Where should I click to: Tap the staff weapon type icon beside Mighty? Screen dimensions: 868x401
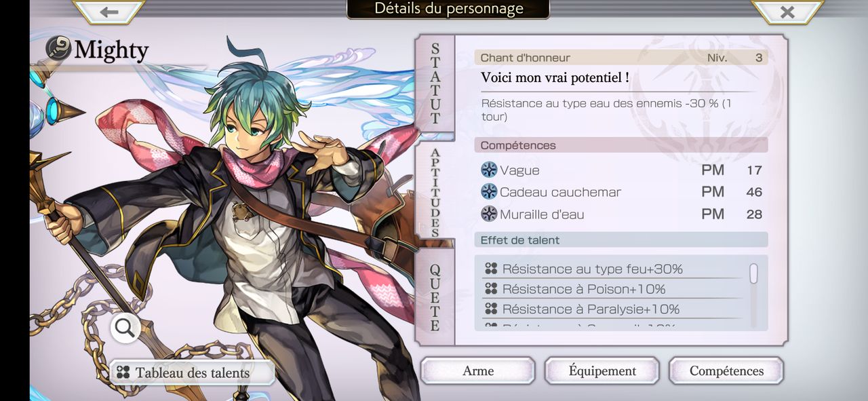(x=58, y=50)
